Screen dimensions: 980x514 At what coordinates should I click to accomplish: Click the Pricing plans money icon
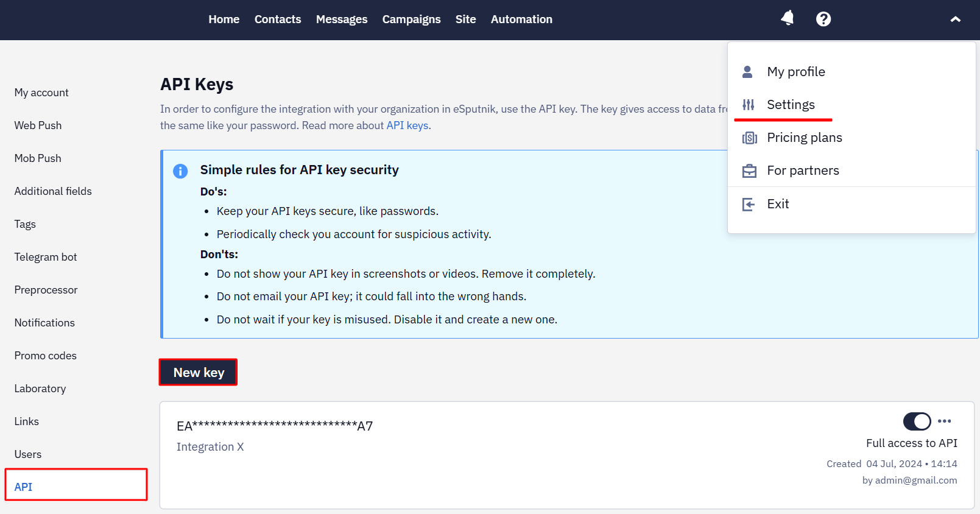click(x=749, y=138)
